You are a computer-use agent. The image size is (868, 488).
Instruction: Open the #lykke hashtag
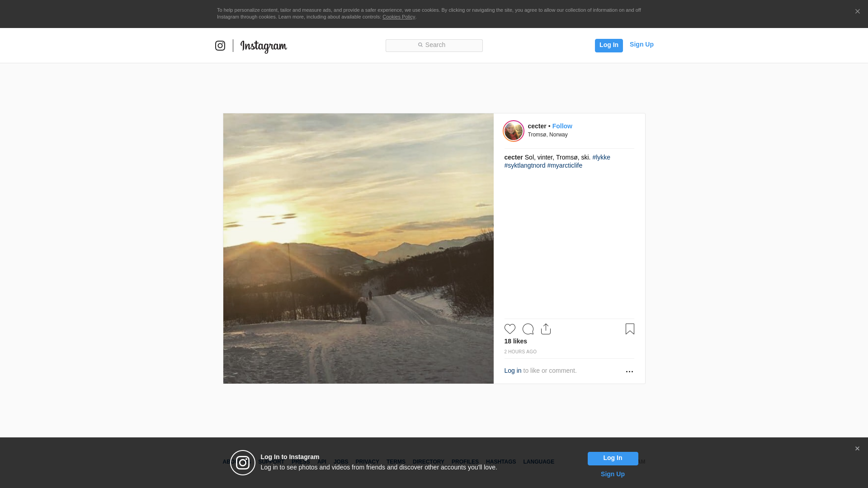pyautogui.click(x=601, y=157)
